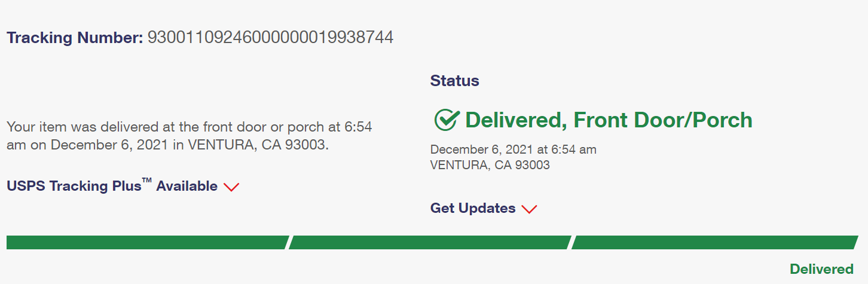Click the slanted divider between first and second progress segments
Image resolution: width=868 pixels, height=284 pixels.
click(289, 242)
